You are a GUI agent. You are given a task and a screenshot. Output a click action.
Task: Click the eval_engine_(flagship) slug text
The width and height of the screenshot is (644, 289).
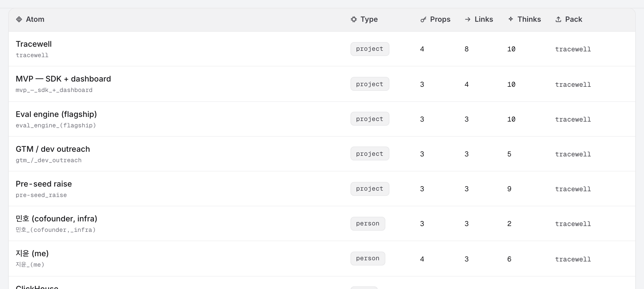[56, 126]
